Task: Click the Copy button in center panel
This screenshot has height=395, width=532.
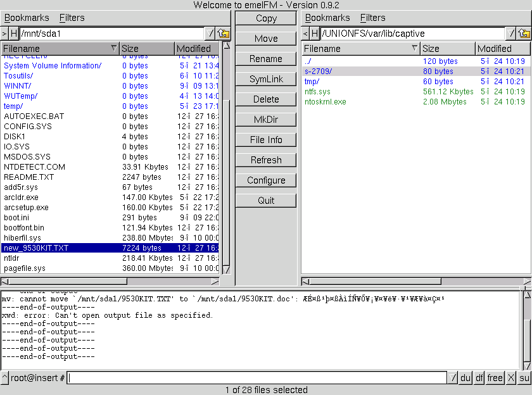Action: [266, 18]
